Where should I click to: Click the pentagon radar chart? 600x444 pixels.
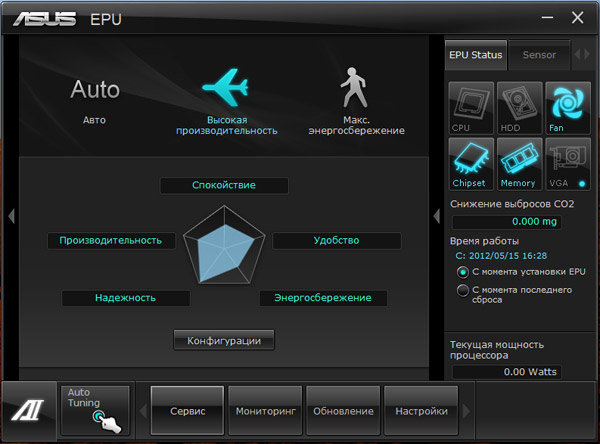pyautogui.click(x=224, y=246)
